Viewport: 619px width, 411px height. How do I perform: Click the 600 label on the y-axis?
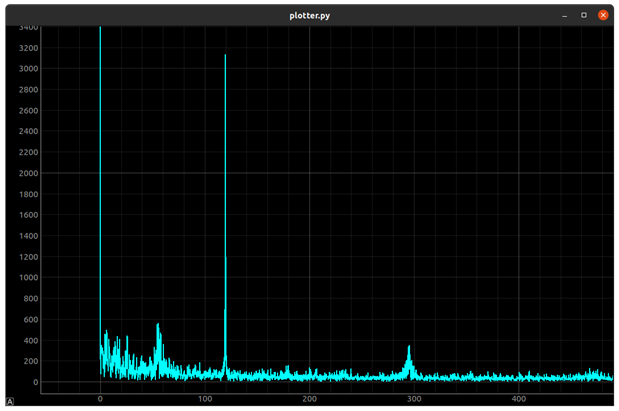point(30,319)
